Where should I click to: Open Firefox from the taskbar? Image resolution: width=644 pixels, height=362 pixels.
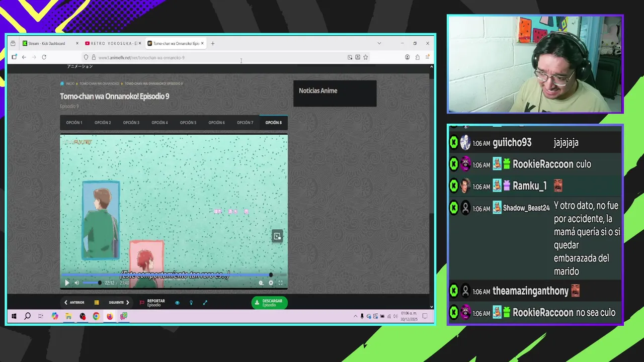click(110, 316)
